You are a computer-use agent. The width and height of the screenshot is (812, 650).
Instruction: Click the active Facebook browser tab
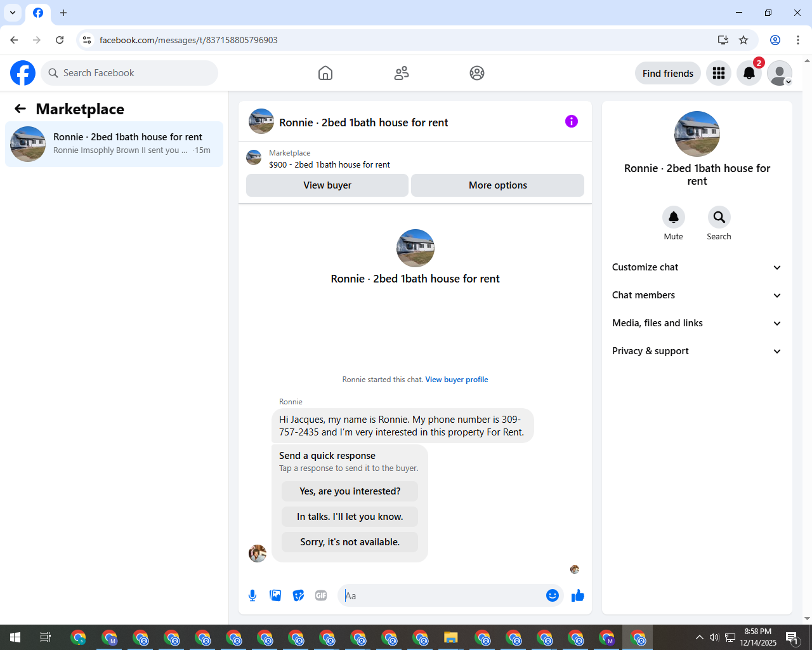[x=38, y=13]
